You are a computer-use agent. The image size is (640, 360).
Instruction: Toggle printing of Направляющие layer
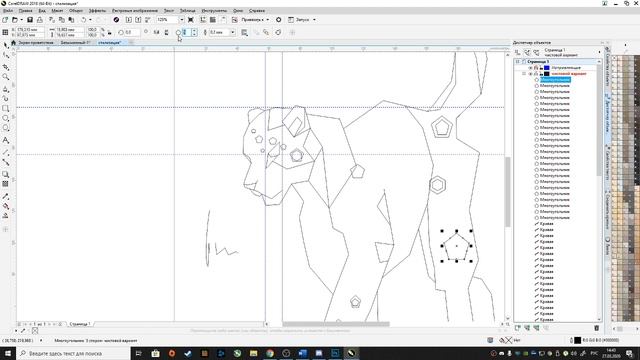(536, 68)
